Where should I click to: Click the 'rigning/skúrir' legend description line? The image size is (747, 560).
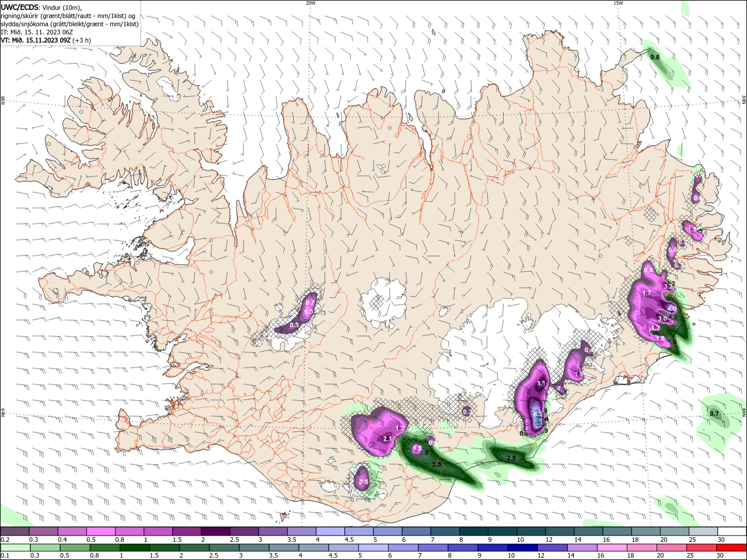point(68,16)
